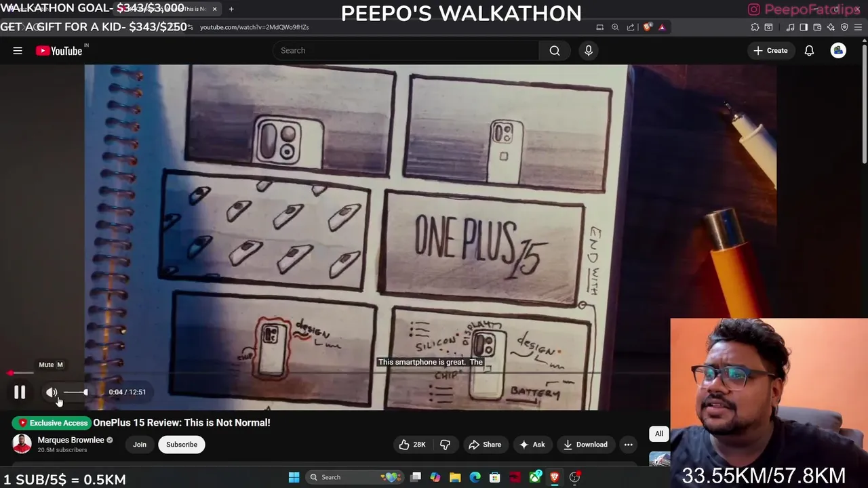Image resolution: width=868 pixels, height=488 pixels.
Task: Open the account avatar menu
Action: [838, 50]
